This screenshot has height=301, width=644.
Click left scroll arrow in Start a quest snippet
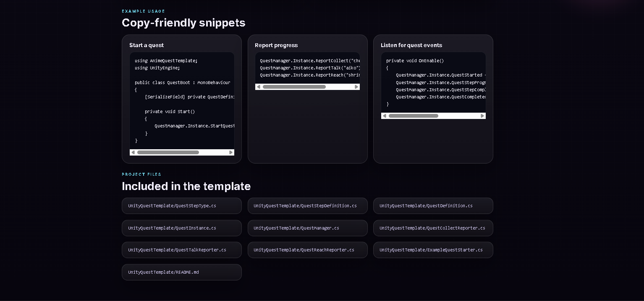click(133, 153)
